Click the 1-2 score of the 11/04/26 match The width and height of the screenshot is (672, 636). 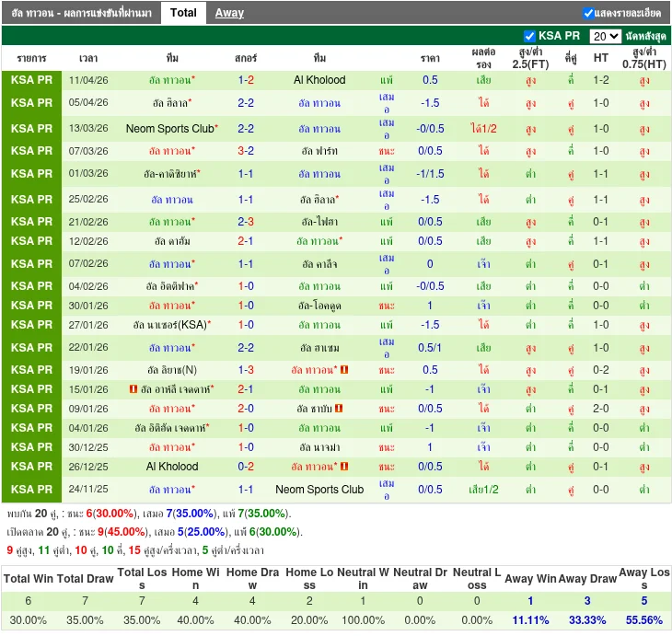246,80
